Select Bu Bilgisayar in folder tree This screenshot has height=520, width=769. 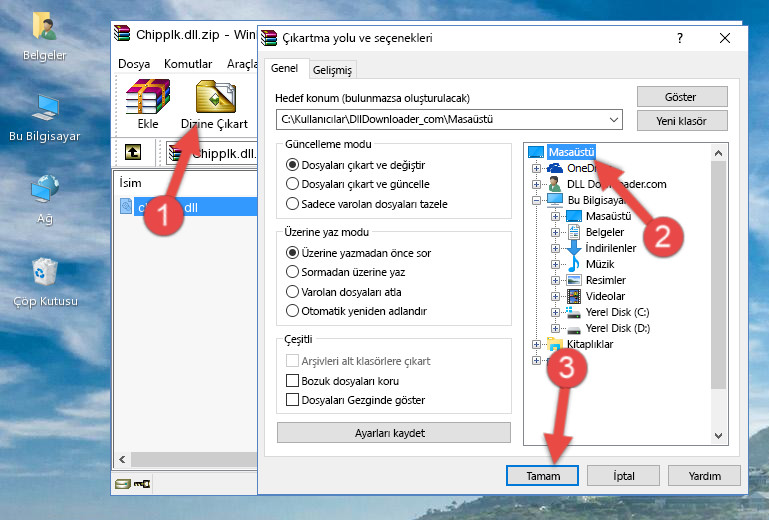(596, 200)
